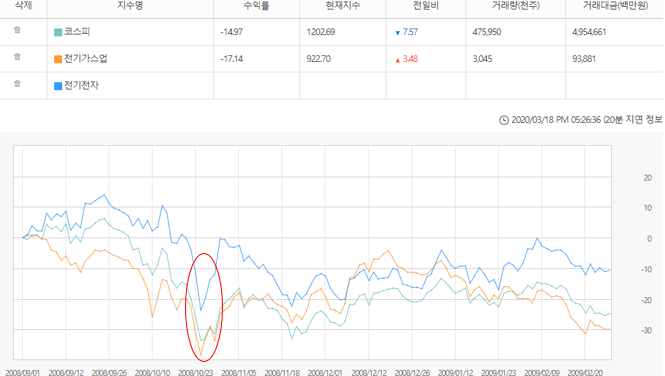Click the -17.14 return value
The width and height of the screenshot is (665, 376).
click(x=232, y=58)
